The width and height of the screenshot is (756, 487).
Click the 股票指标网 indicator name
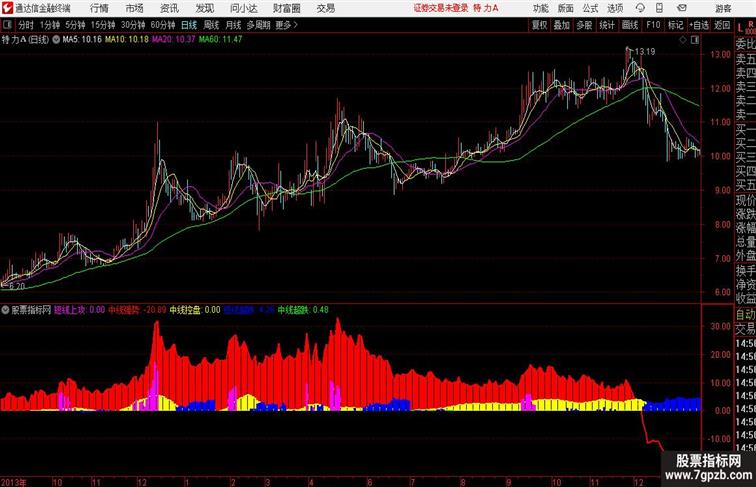[31, 310]
